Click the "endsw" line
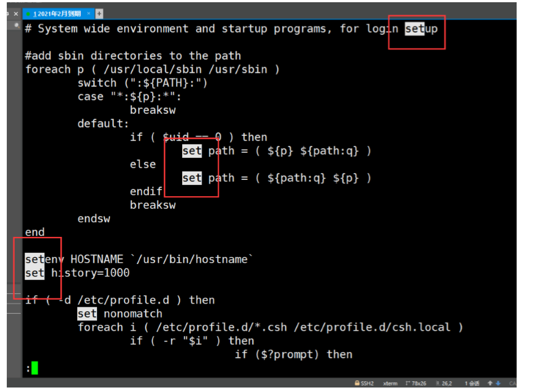The height and width of the screenshot is (392, 534). (x=94, y=219)
